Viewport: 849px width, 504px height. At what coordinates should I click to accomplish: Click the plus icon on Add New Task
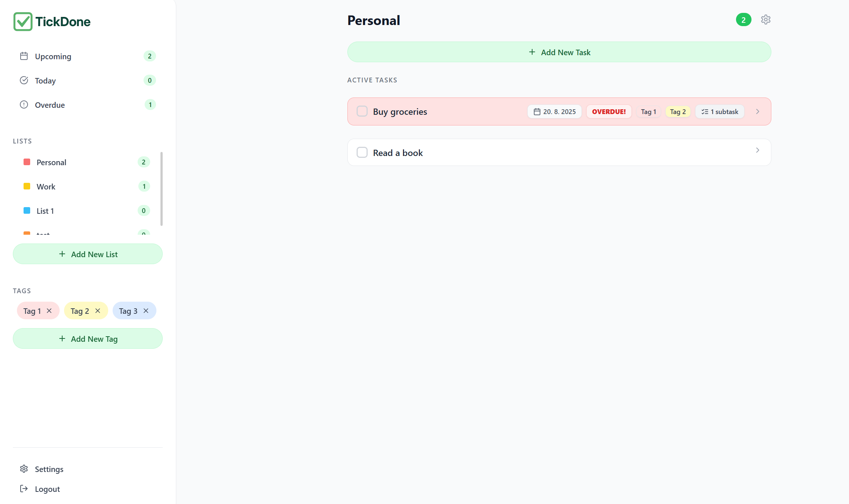click(x=532, y=52)
